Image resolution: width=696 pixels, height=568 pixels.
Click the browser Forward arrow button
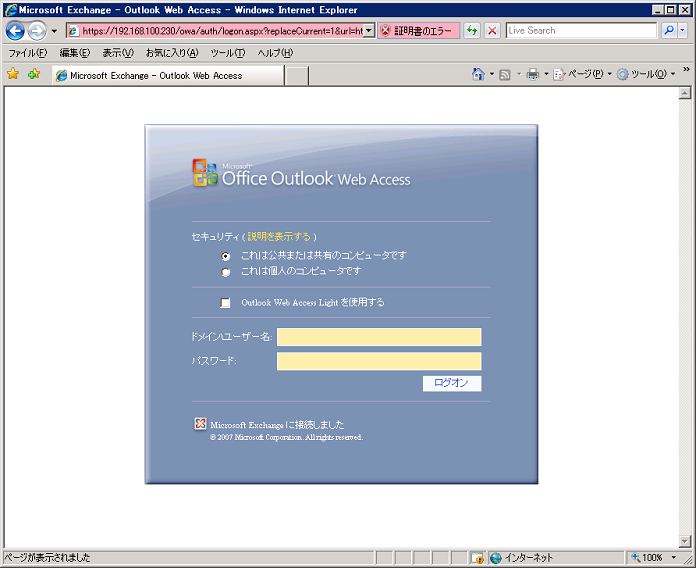(37, 31)
